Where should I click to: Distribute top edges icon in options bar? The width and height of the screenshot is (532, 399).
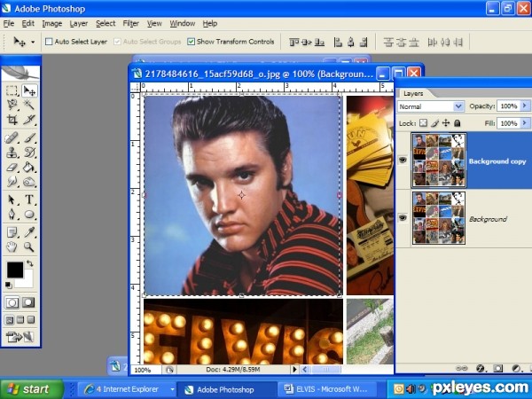point(388,42)
